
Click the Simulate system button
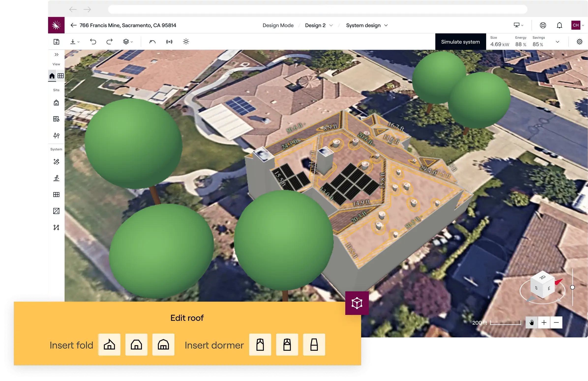(x=460, y=42)
